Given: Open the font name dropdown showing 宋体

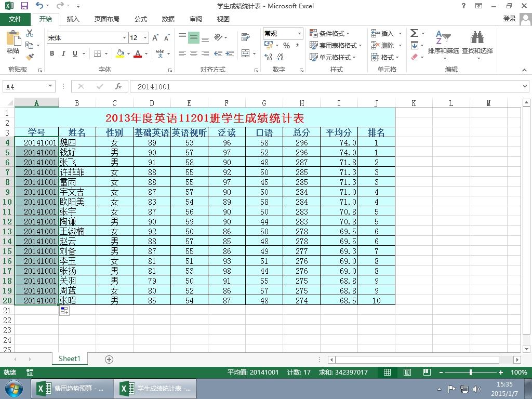Looking at the screenshot, I should pyautogui.click(x=124, y=37).
